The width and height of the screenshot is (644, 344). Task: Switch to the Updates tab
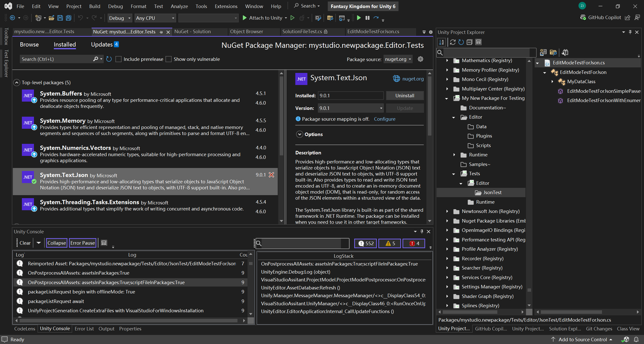102,45
